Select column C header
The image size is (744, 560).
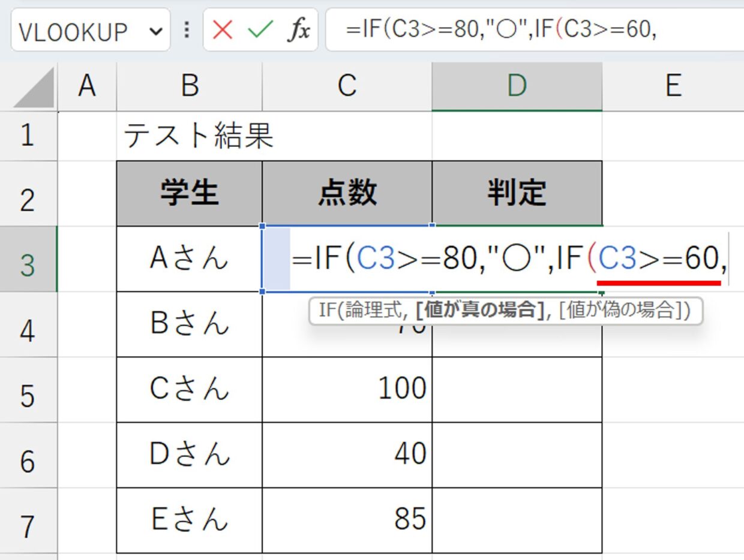pyautogui.click(x=347, y=86)
